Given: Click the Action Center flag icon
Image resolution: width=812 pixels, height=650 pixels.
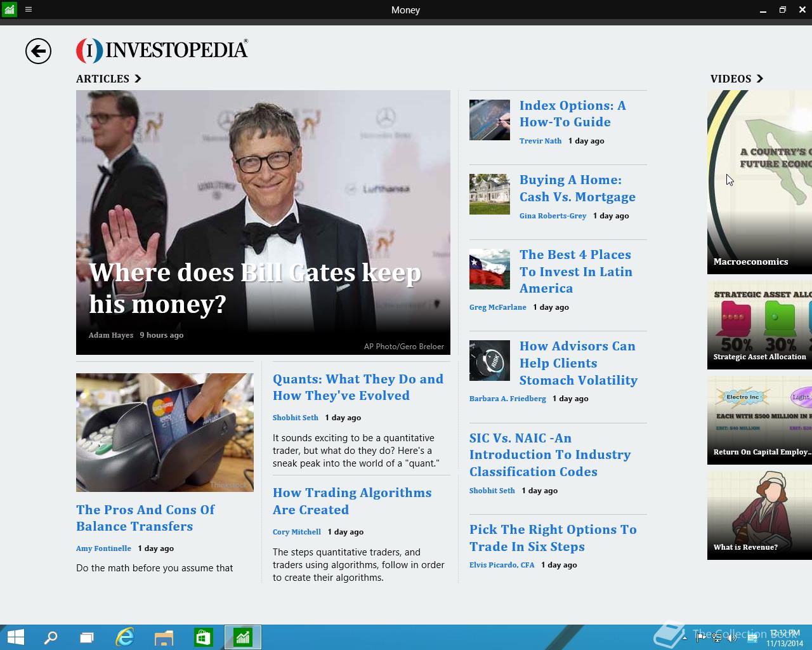Looking at the screenshot, I should [x=700, y=638].
